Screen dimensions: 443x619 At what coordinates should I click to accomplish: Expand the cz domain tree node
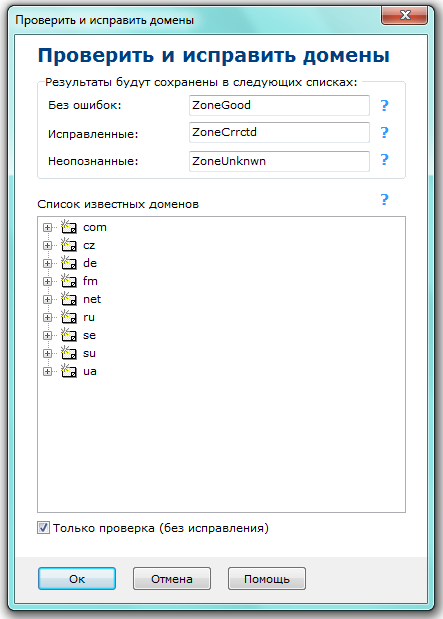(x=47, y=246)
